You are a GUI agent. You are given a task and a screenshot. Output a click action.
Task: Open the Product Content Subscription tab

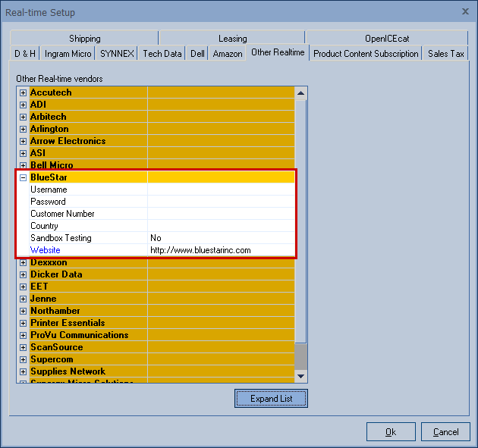[366, 54]
